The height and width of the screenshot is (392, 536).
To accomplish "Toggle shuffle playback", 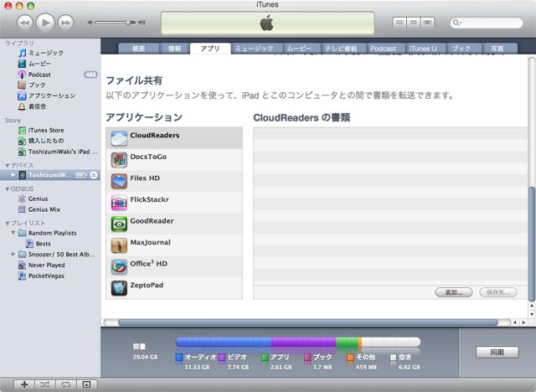I will [x=44, y=384].
